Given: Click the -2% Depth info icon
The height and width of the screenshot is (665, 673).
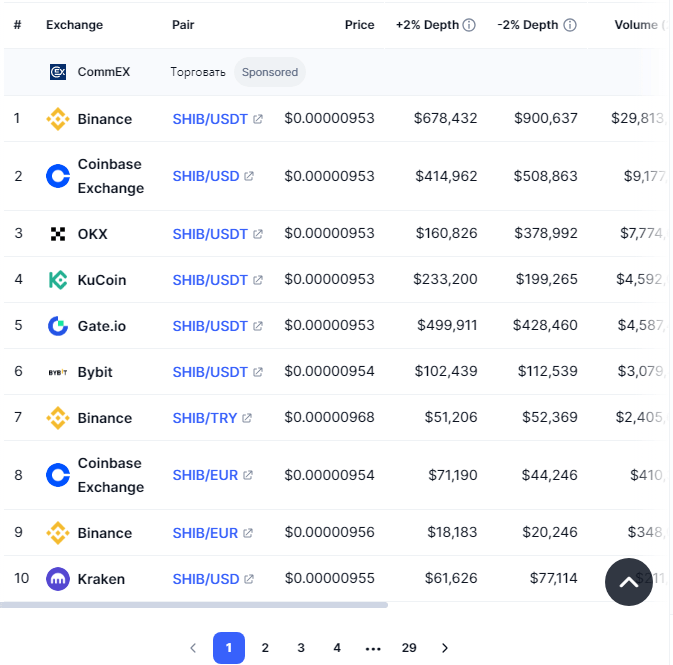Looking at the screenshot, I should point(570,25).
